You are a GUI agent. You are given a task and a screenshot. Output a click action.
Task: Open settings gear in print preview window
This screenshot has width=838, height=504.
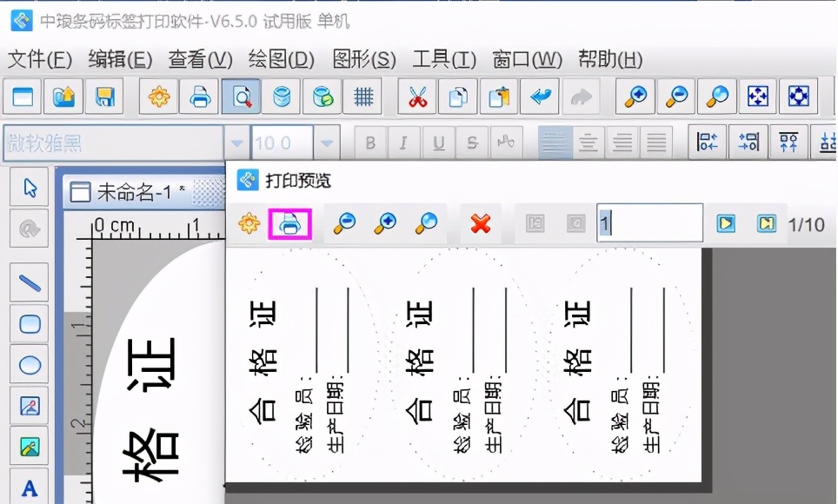[x=249, y=223]
